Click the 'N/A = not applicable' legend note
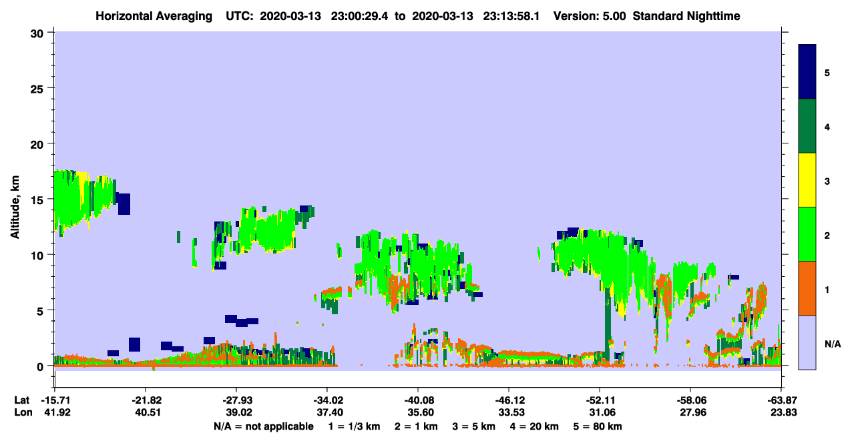 click(x=263, y=426)
